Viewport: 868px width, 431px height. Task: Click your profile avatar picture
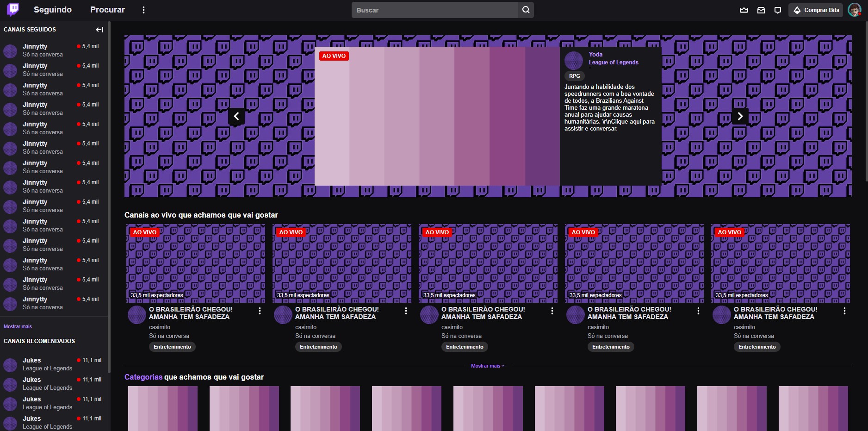coord(856,10)
